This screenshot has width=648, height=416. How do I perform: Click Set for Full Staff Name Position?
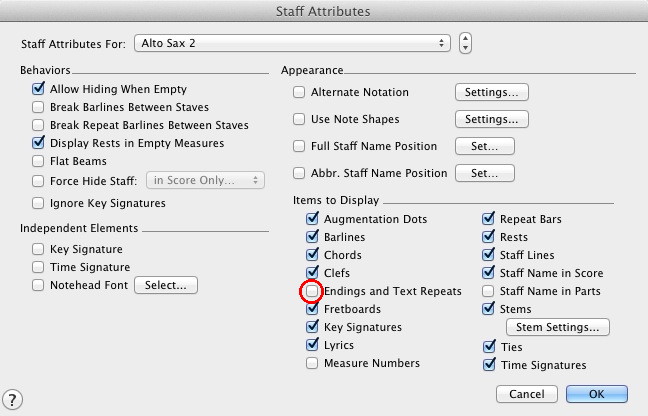tap(484, 146)
